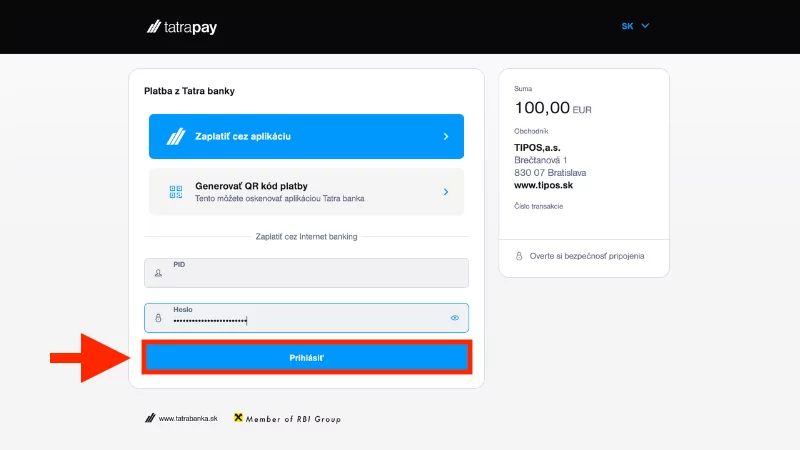Click the user icon in PID field

[x=158, y=273]
